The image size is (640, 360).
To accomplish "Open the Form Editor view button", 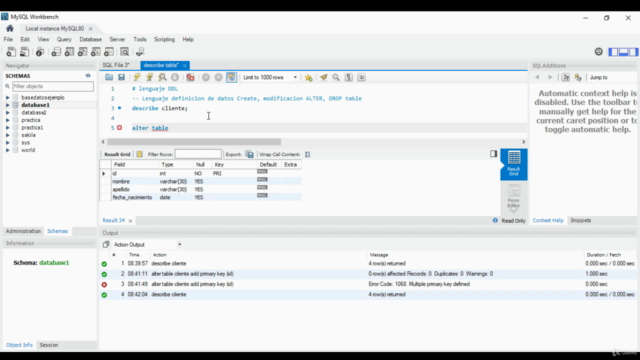I will point(513,198).
